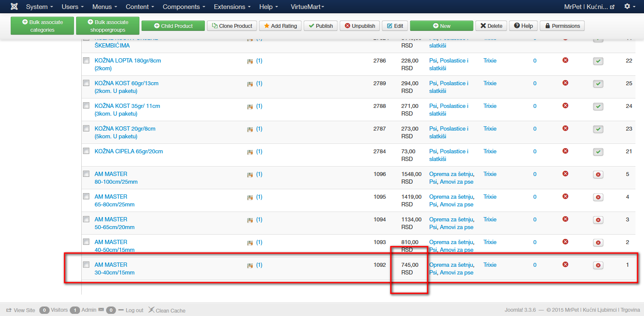Open the Components dropdown menu
Viewport: 644px width, 316px height.
tap(184, 7)
